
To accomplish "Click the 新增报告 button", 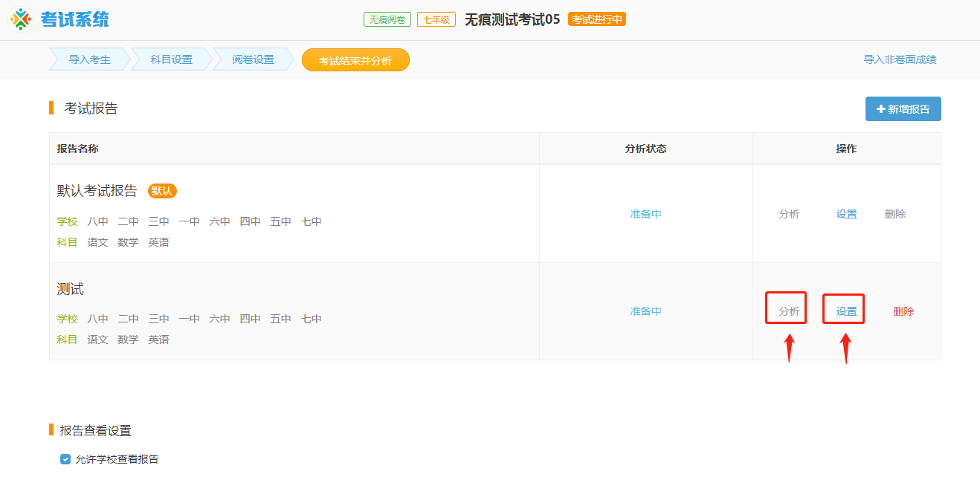I will tap(903, 108).
